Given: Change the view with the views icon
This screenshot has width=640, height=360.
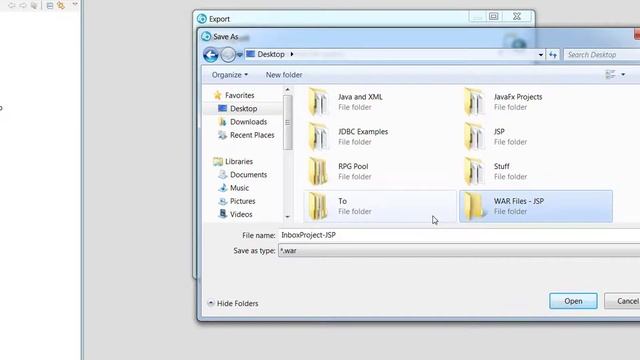Looking at the screenshot, I should pos(610,74).
